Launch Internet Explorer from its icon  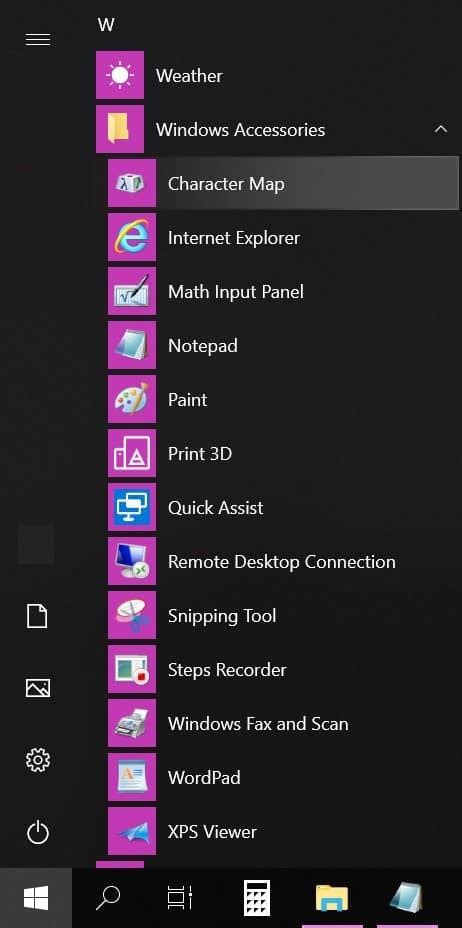pyautogui.click(x=131, y=237)
